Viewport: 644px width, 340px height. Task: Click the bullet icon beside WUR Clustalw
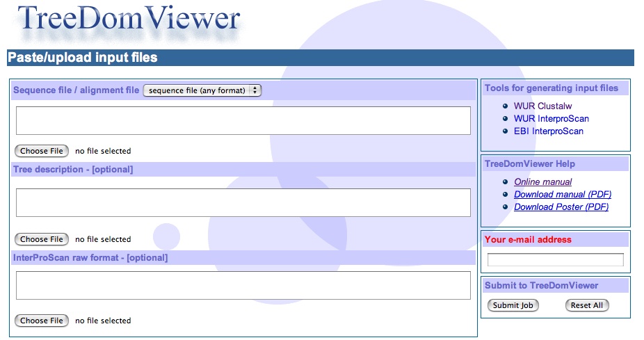(505, 106)
